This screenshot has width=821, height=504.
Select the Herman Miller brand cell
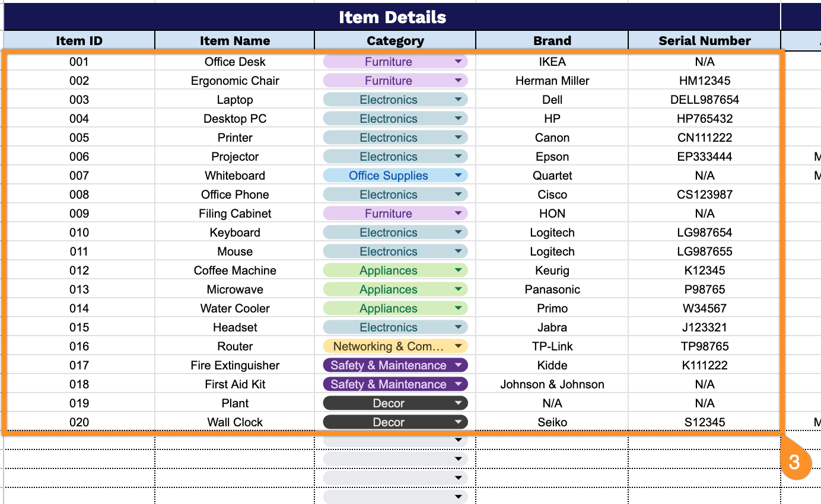[x=552, y=81]
